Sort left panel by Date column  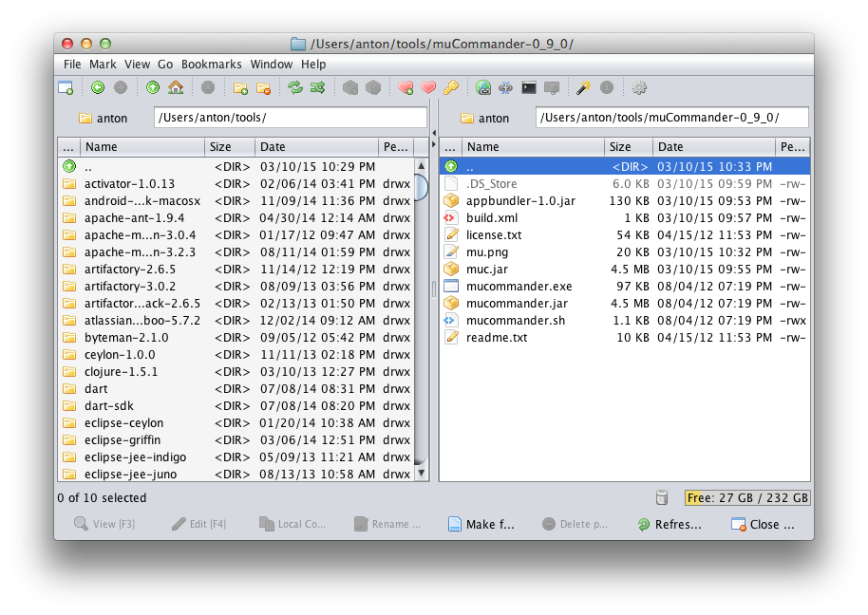[316, 146]
